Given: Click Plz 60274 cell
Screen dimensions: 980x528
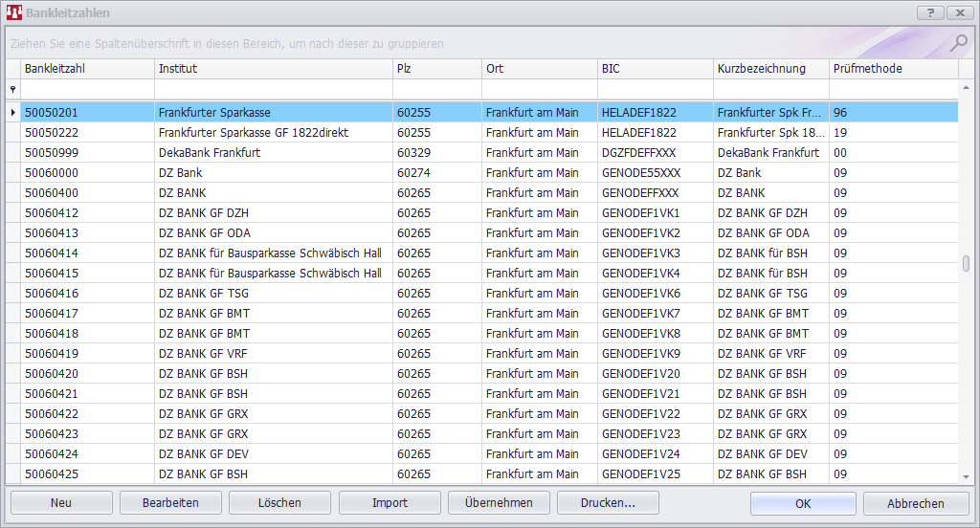Looking at the screenshot, I should coord(437,172).
